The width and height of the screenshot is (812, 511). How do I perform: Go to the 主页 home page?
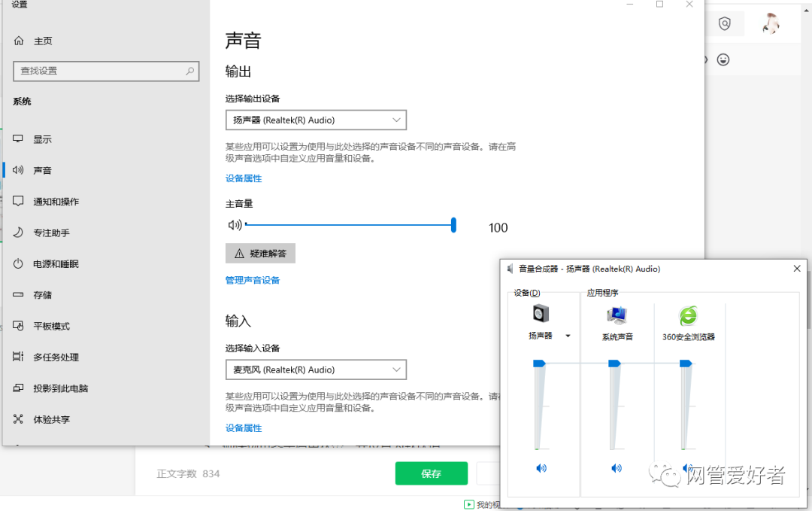pyautogui.click(x=43, y=41)
